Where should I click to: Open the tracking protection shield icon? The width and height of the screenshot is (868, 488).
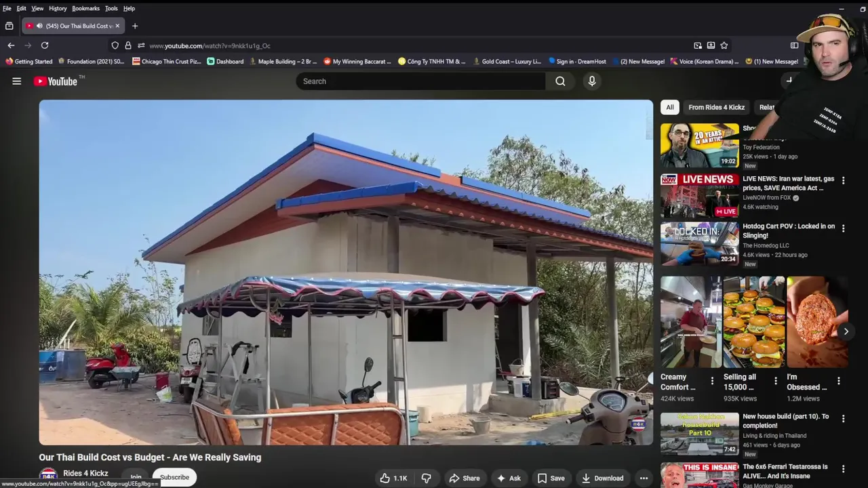115,45
